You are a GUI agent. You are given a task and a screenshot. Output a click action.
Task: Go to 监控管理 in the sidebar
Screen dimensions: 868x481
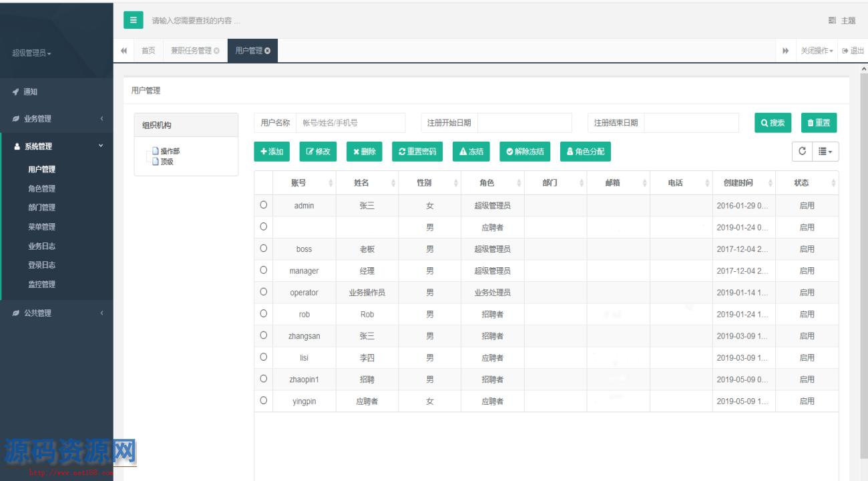click(42, 285)
